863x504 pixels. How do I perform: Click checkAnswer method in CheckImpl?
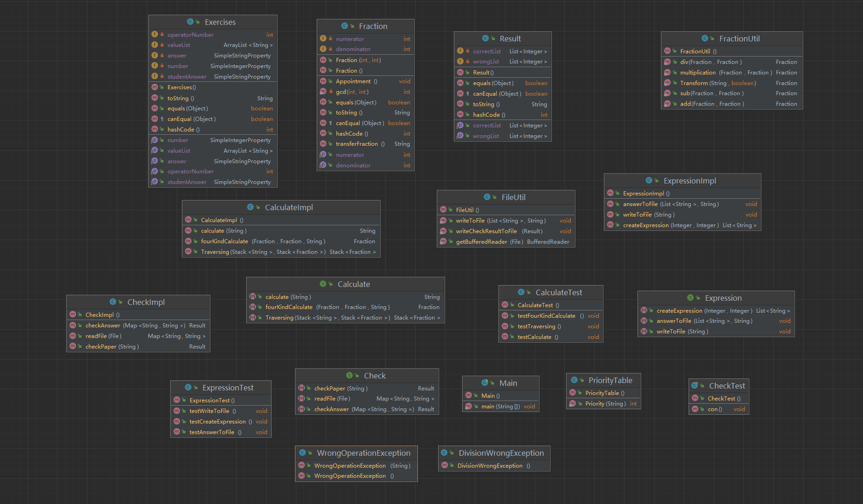[x=138, y=326]
